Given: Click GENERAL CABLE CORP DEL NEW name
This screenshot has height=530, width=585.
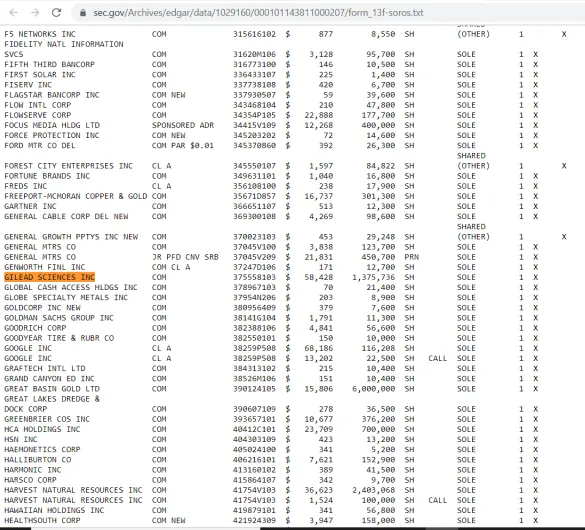Looking at the screenshot, I should pos(66,216).
